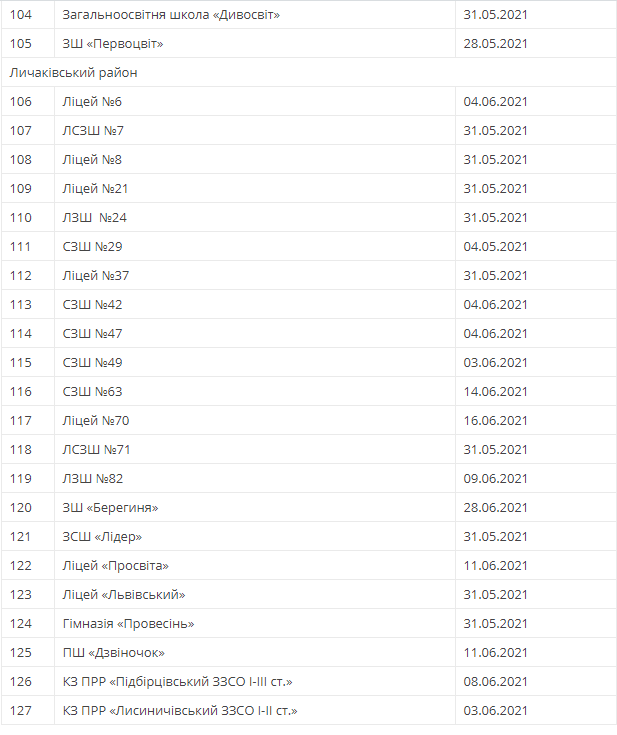This screenshot has width=617, height=735.
Task: Click the ЛЗШ №24 school name
Action: (94, 218)
